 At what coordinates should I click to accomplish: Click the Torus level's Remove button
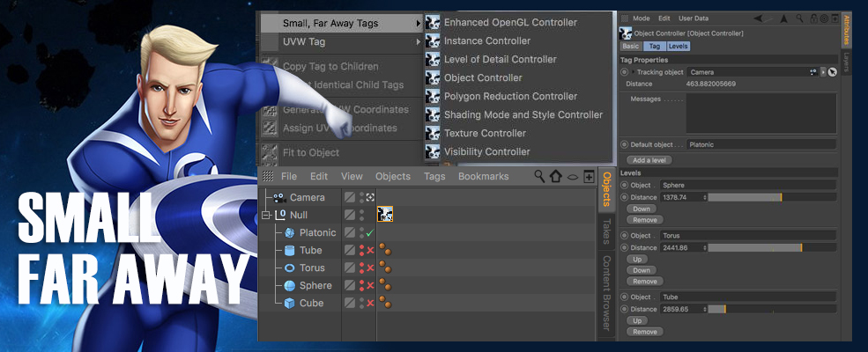pyautogui.click(x=643, y=282)
